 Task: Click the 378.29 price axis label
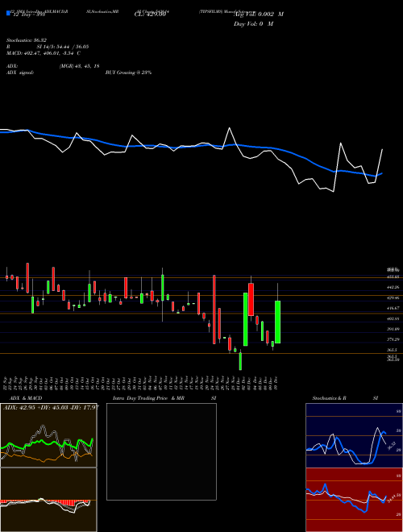(x=393, y=339)
